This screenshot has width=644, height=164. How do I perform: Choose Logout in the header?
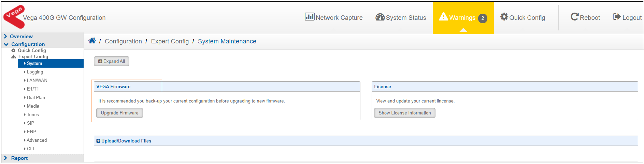coord(627,17)
